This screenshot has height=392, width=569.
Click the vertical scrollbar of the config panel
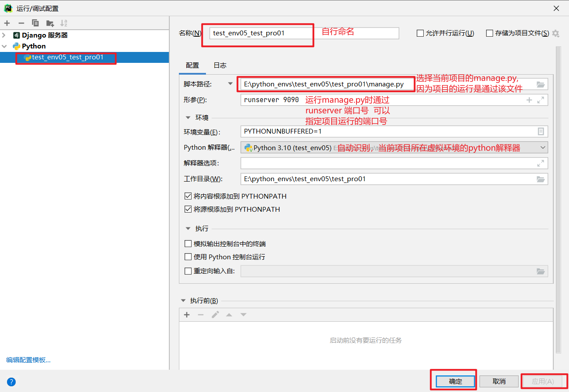click(558, 199)
